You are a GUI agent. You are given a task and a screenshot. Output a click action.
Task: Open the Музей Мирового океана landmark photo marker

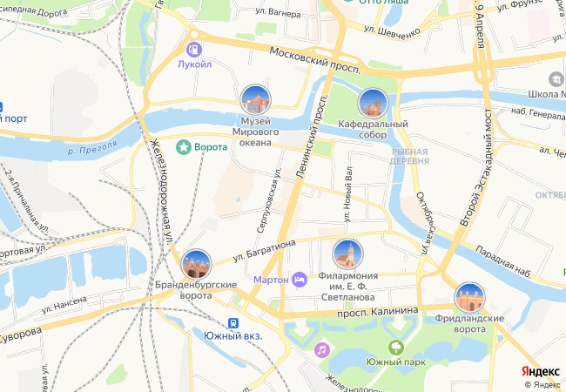255,99
